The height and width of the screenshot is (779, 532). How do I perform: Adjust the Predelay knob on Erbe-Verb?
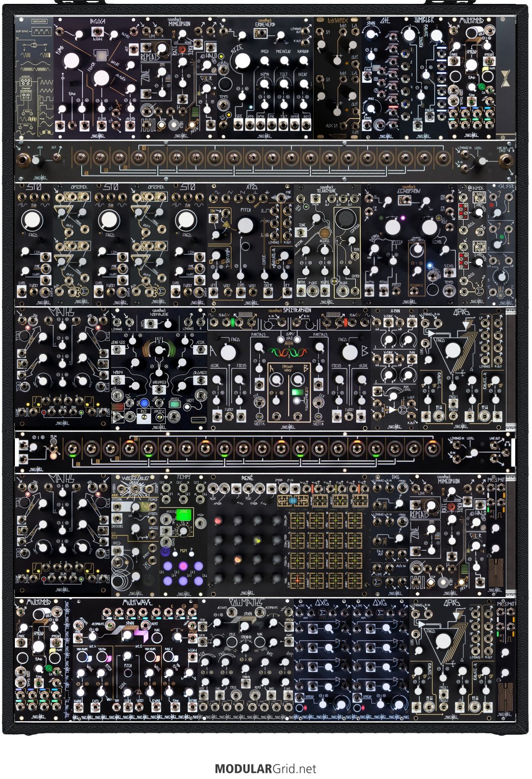tap(284, 61)
